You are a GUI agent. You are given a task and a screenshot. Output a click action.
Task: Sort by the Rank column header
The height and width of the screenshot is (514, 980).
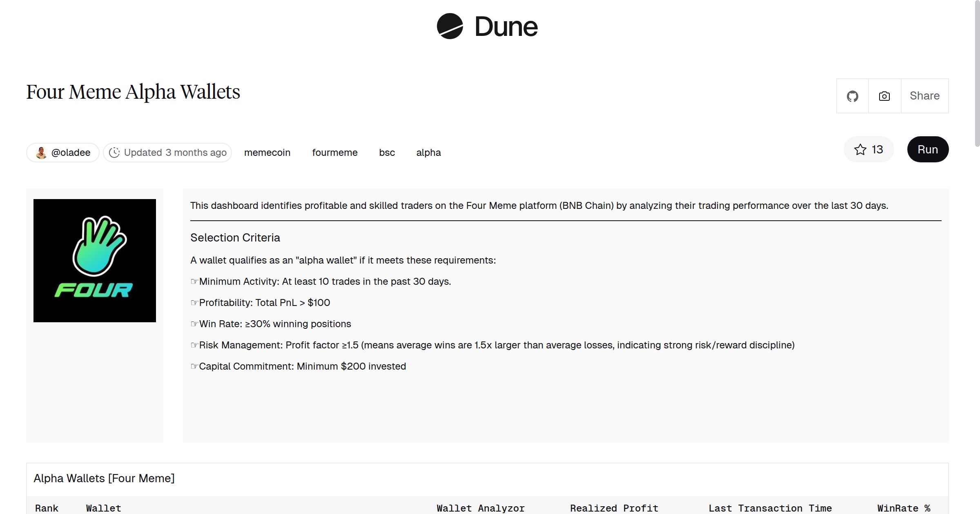[x=47, y=508]
